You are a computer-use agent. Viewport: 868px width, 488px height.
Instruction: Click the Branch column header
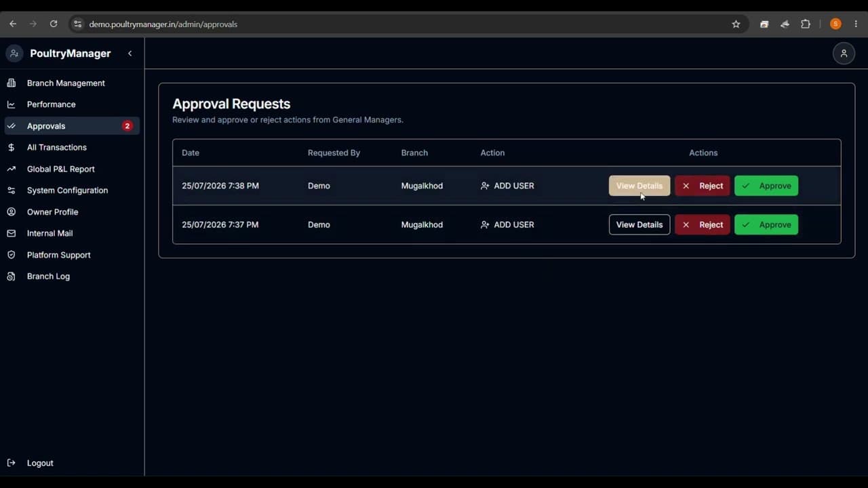pyautogui.click(x=414, y=152)
